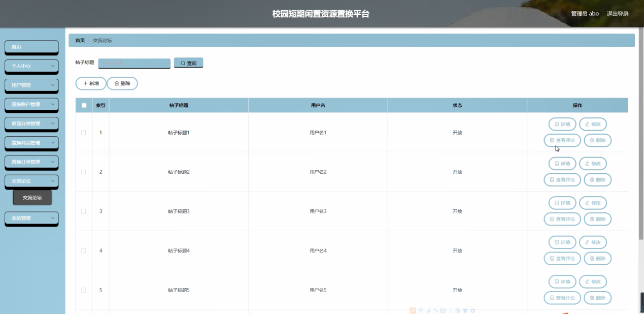The image size is (644, 314).
Task: Edit (修改) the 帖子标题2 row
Action: 593,164
